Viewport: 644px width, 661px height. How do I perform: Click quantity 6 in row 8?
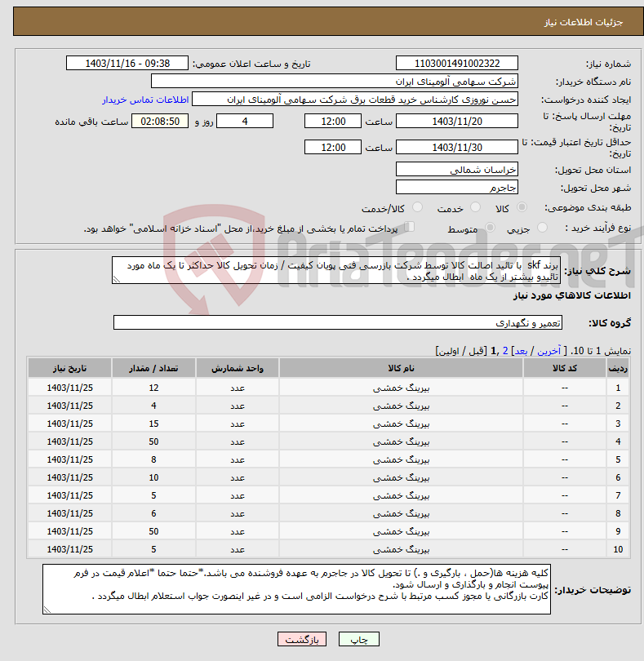click(153, 513)
